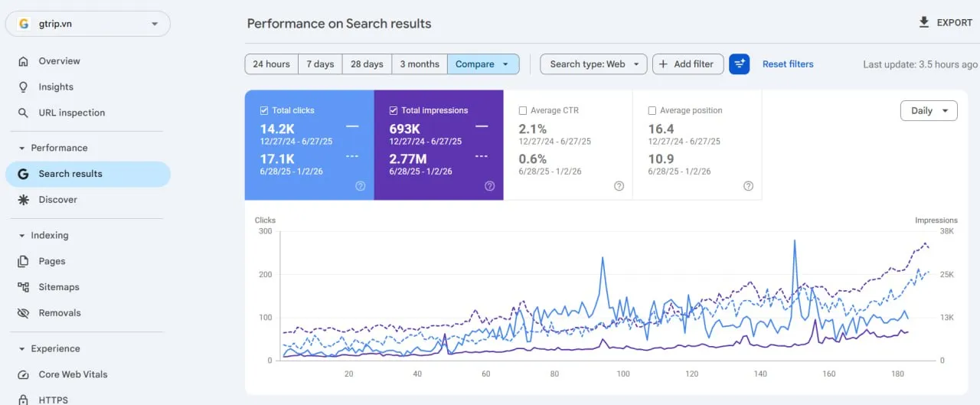Click the help icon in Average CTR card
Image resolution: width=980 pixels, height=405 pixels.
coord(619,186)
